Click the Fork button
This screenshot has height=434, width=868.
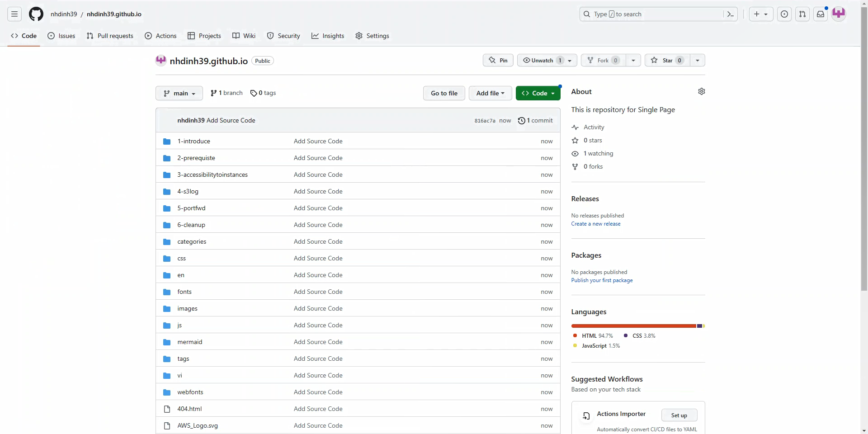click(603, 60)
